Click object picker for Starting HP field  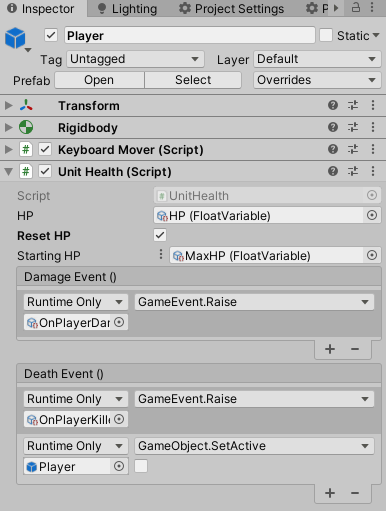372,255
